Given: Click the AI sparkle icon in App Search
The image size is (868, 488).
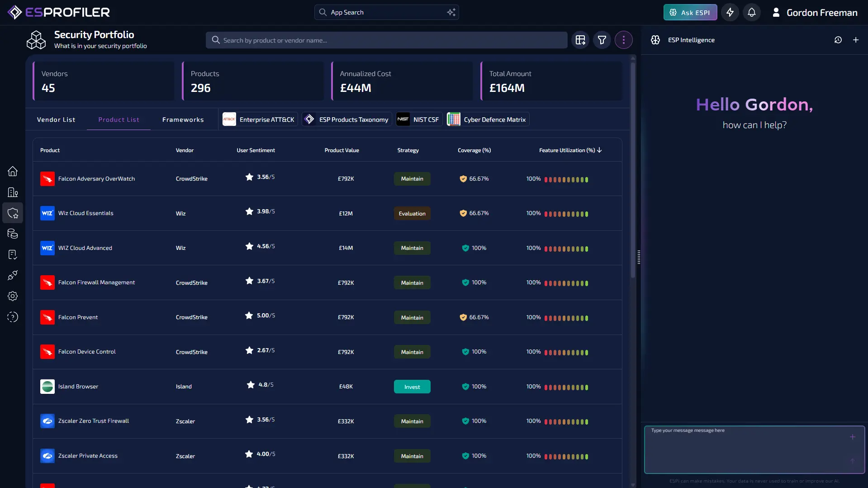Looking at the screenshot, I should point(451,12).
